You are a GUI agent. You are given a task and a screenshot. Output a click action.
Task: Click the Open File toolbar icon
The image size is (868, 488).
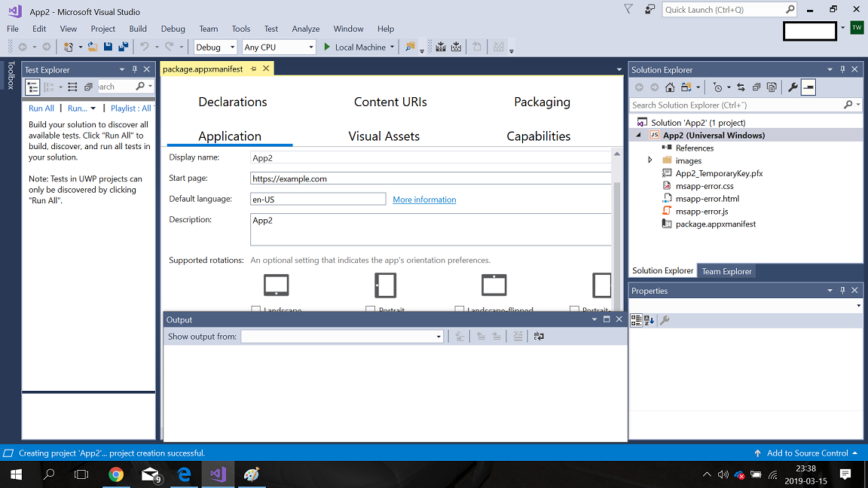point(93,47)
